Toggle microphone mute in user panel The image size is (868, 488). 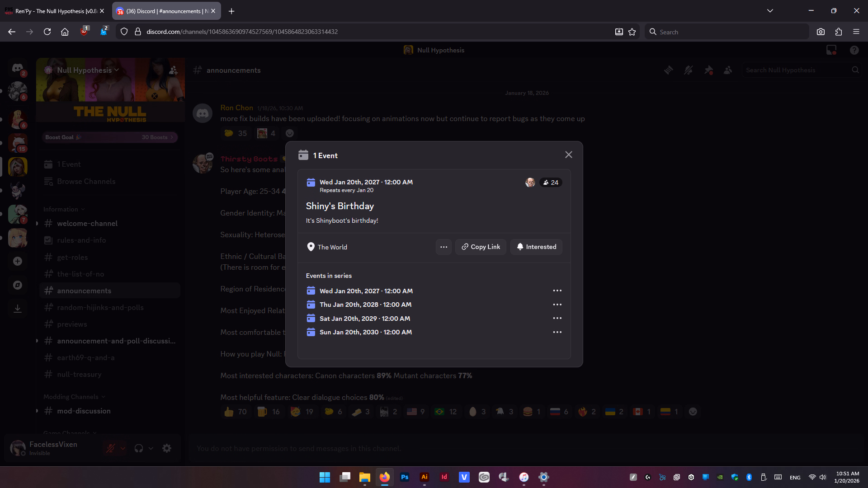click(110, 448)
